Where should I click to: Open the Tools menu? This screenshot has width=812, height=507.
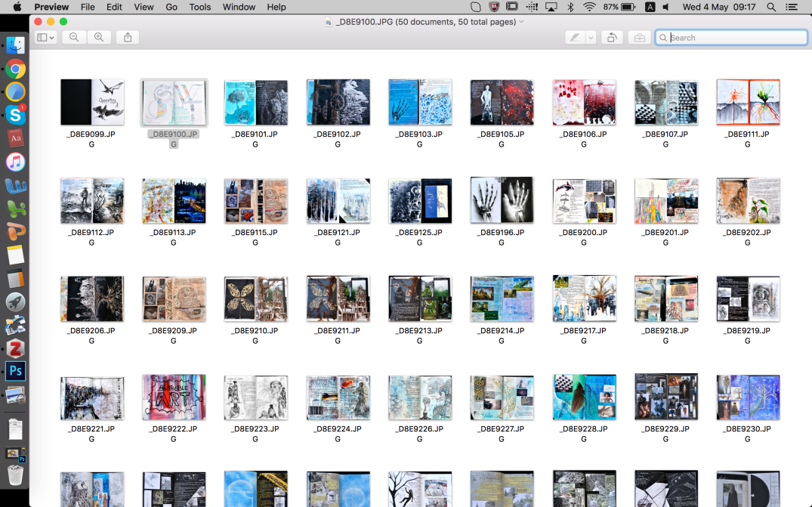tap(200, 7)
